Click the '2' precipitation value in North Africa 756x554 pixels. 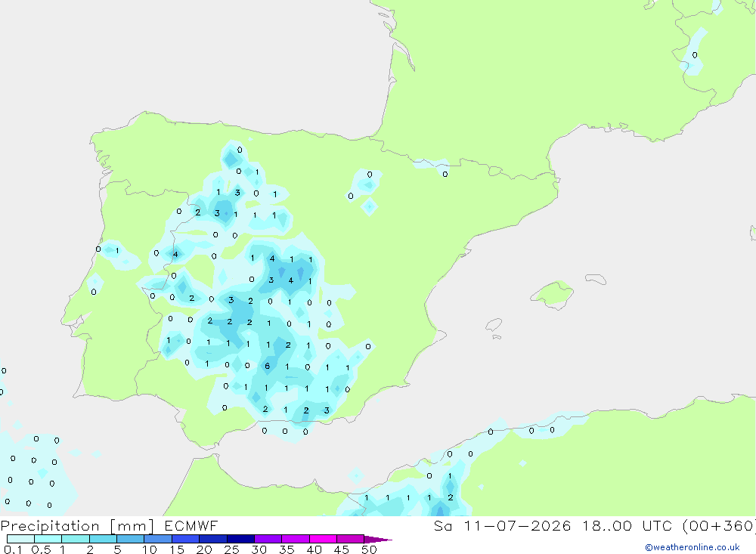451,497
